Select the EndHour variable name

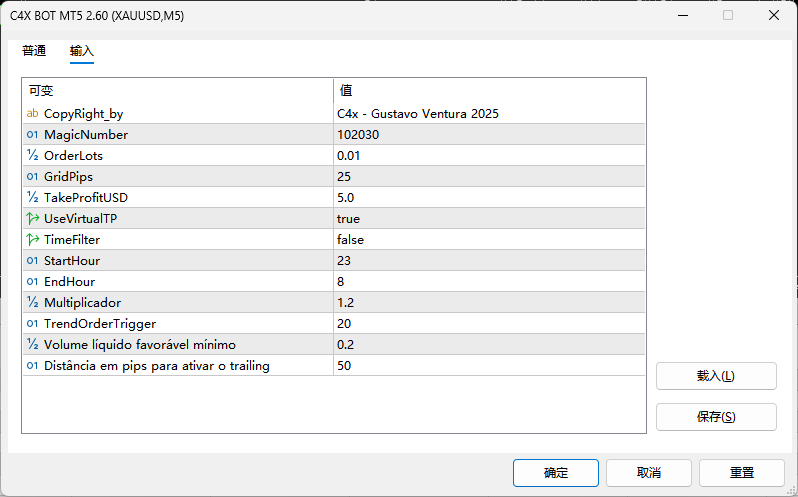click(x=70, y=281)
